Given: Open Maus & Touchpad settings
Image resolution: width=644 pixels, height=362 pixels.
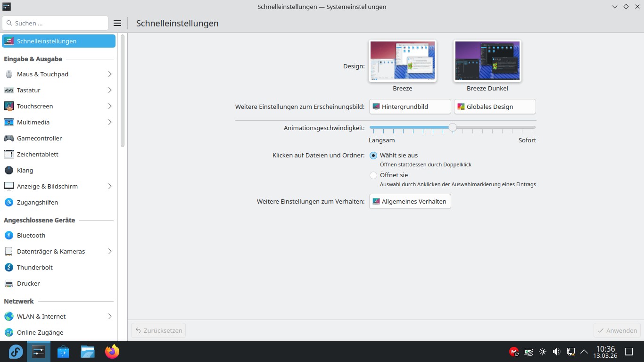Looking at the screenshot, I should pos(58,74).
